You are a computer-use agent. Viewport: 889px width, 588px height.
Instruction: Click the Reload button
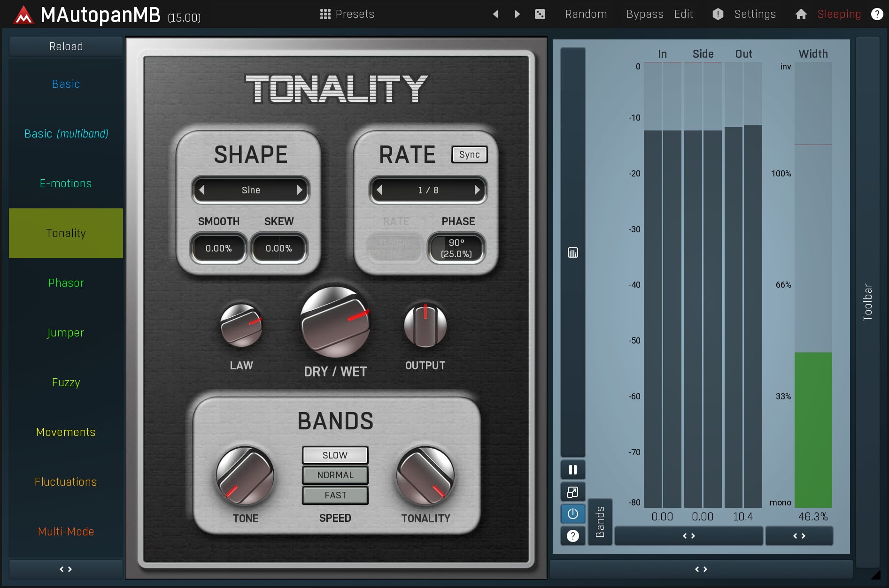[x=66, y=46]
